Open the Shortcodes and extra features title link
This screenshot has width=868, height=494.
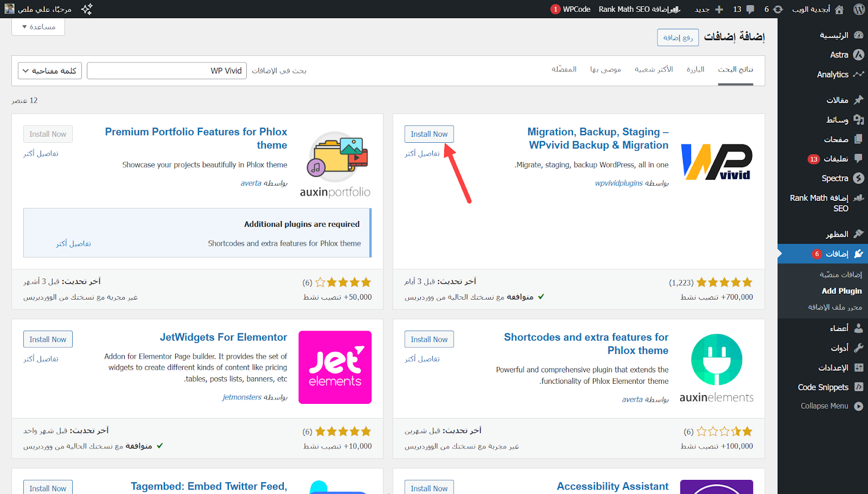[586, 344]
